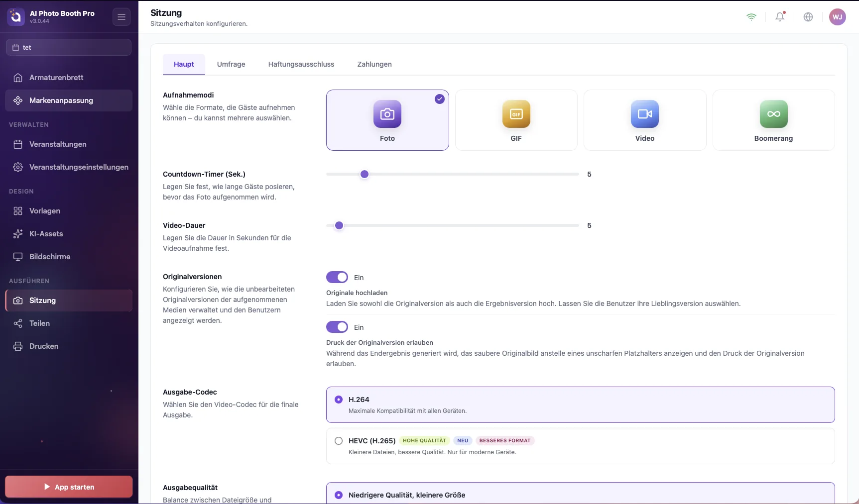Open the WJ user avatar
This screenshot has width=859, height=504.
[x=838, y=17]
